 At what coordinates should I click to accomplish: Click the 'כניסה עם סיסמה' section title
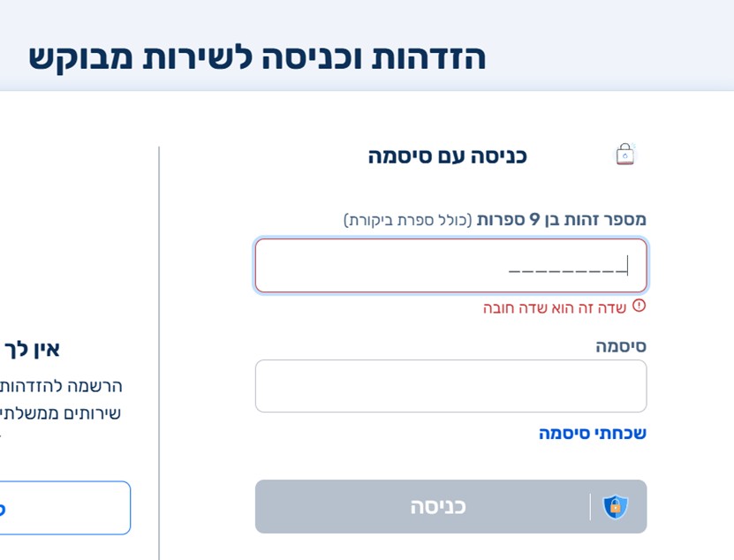(x=448, y=154)
